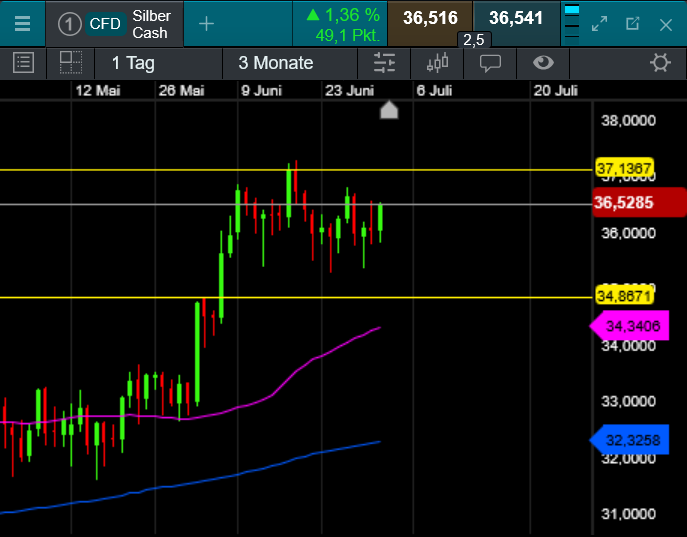Open the indicator settings sliders icon
The image size is (687, 537).
[x=385, y=63]
